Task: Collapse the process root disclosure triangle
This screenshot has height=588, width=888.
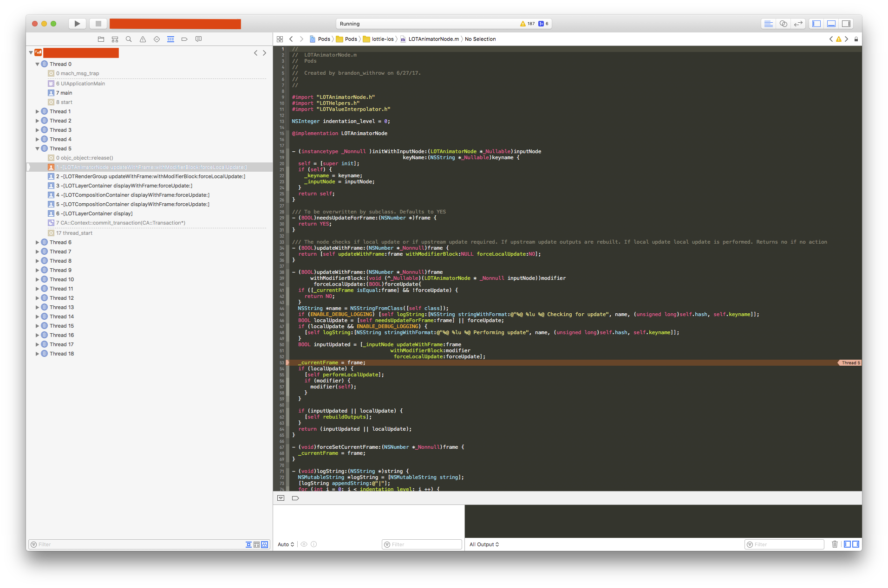Action: pos(31,53)
